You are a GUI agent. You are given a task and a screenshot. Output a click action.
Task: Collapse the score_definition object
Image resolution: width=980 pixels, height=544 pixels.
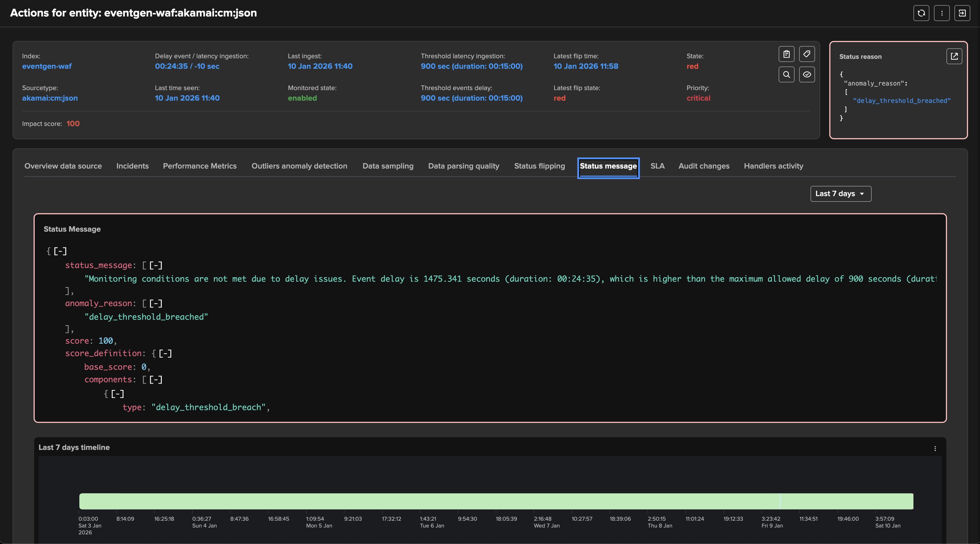point(165,354)
